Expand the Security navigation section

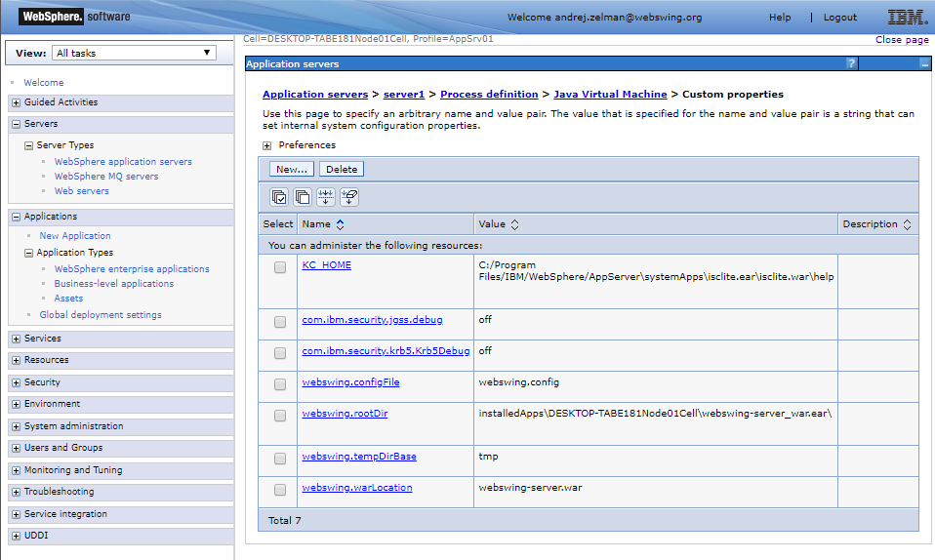point(16,382)
